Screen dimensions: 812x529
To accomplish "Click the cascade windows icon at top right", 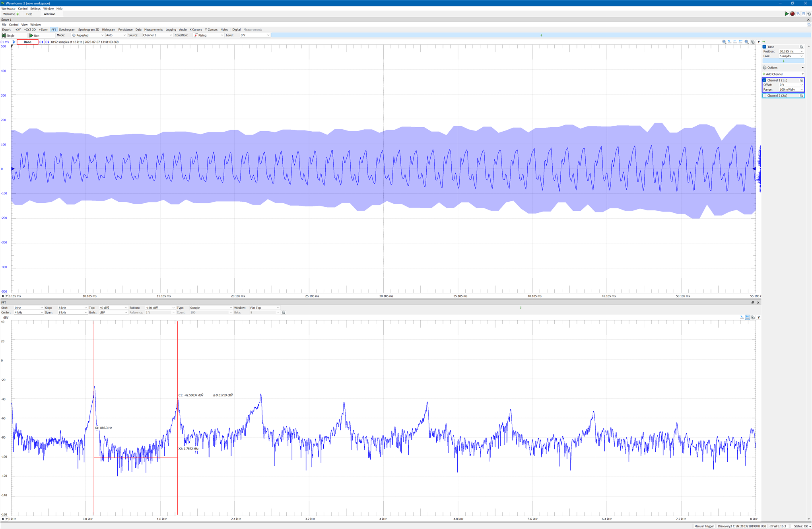I will tap(798, 14).
